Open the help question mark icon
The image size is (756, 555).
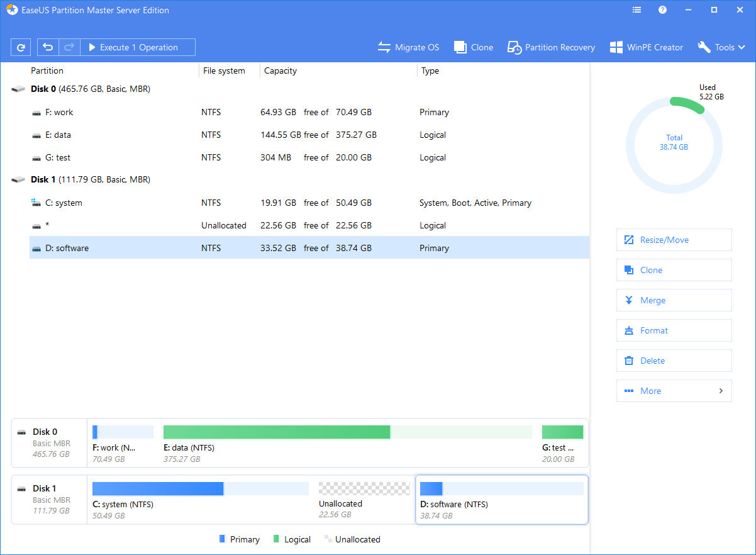point(662,9)
